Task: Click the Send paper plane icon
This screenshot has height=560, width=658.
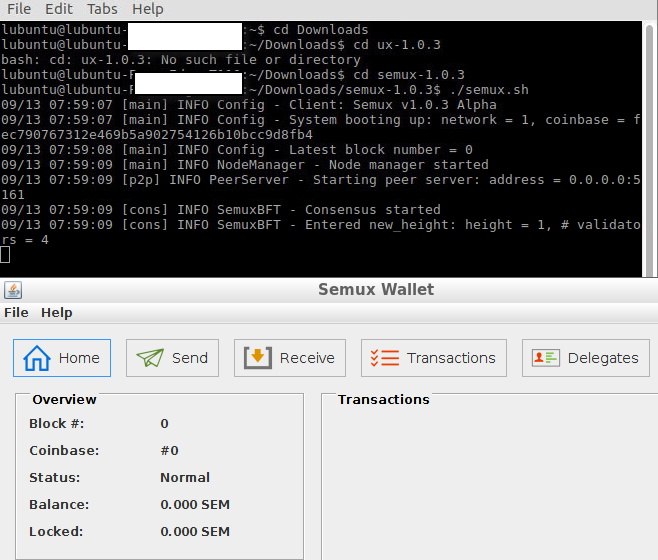Action: coord(150,358)
